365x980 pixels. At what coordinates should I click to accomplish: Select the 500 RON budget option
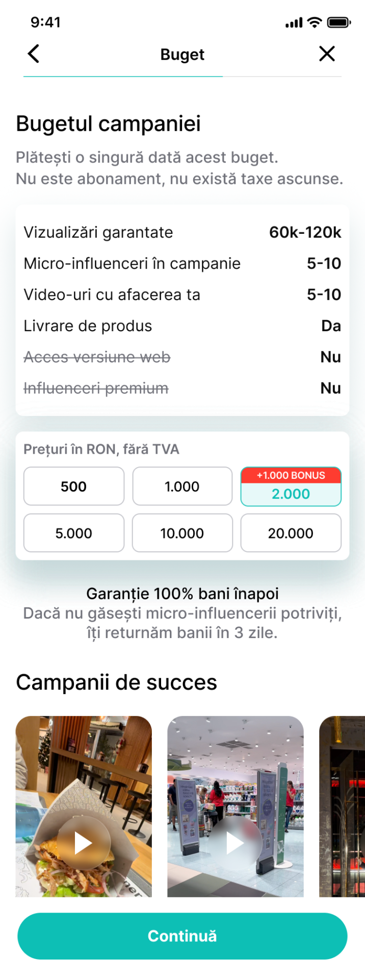74,486
